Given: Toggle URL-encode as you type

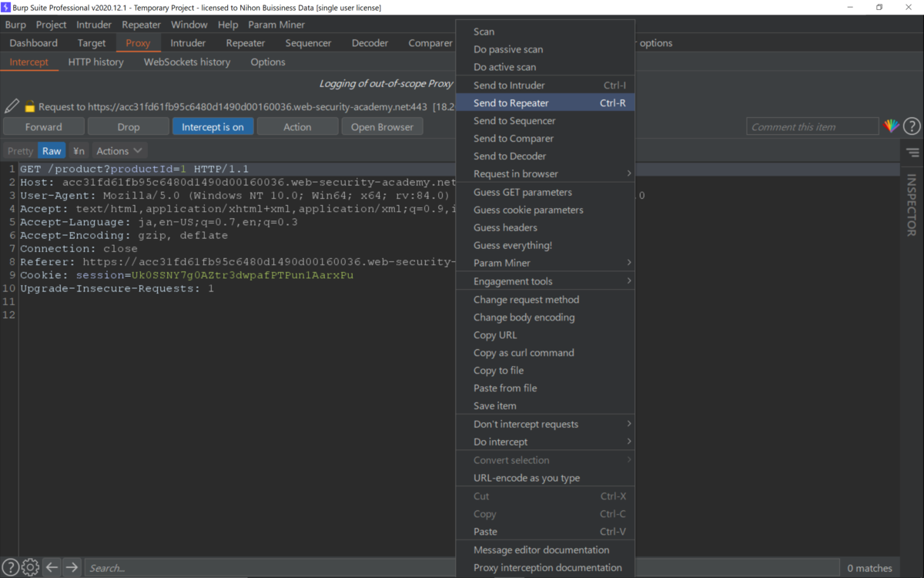Looking at the screenshot, I should click(x=545, y=478).
